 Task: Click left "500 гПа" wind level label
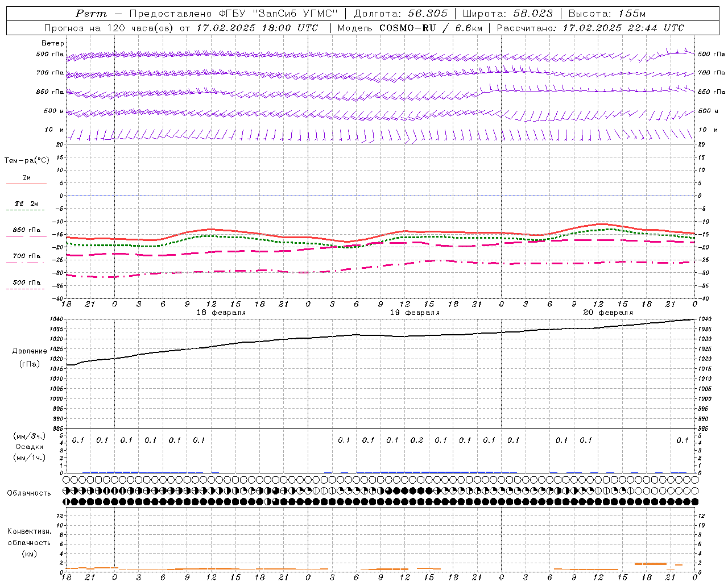[50, 55]
